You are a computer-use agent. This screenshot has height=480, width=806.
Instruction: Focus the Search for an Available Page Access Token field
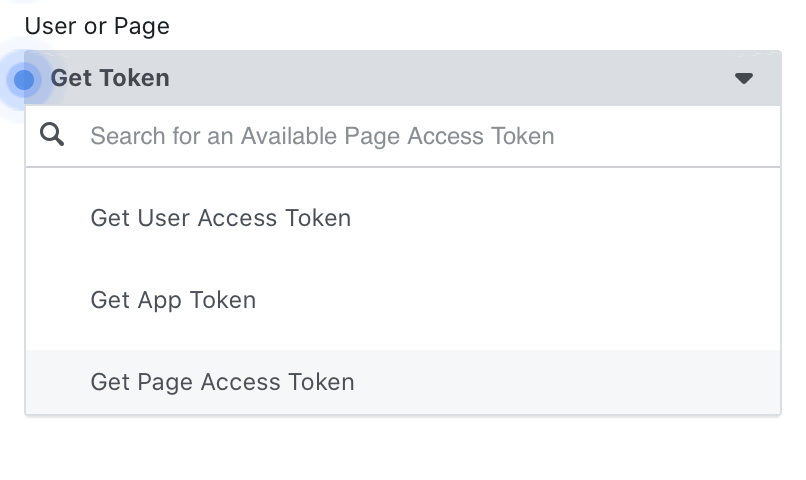coord(403,136)
